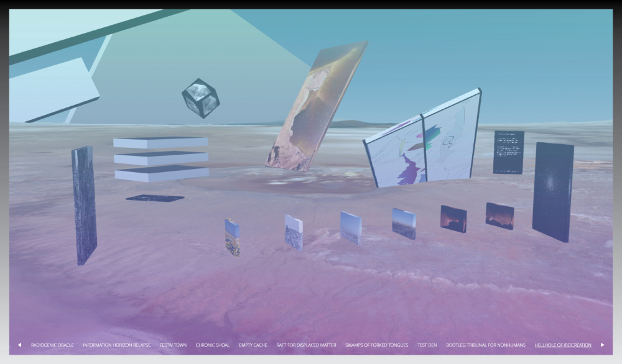The image size is (622, 364).
Task: Select Festiv Town in the navigation
Action: [x=173, y=345]
